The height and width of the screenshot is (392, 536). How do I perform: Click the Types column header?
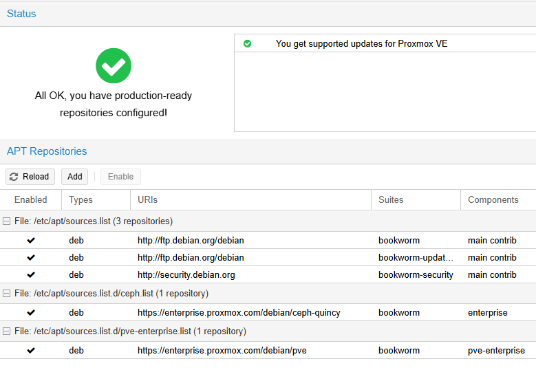96,200
